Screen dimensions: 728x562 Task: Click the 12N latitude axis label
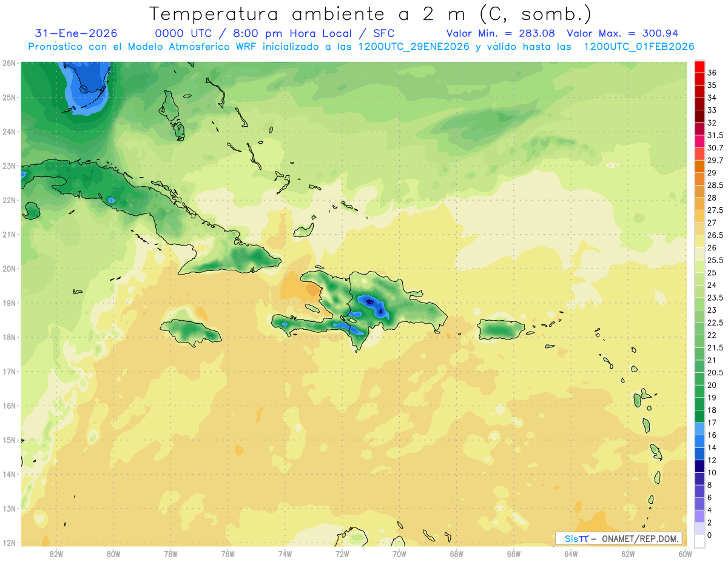tap(8, 543)
